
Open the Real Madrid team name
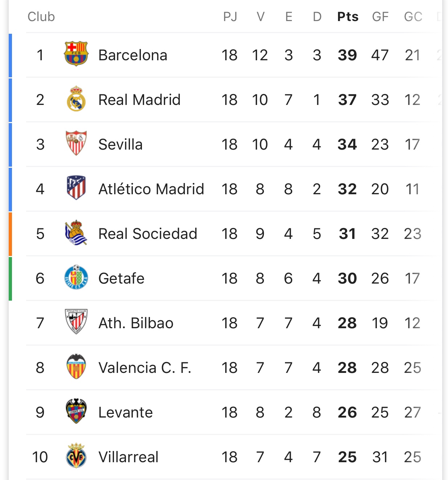[x=139, y=100]
